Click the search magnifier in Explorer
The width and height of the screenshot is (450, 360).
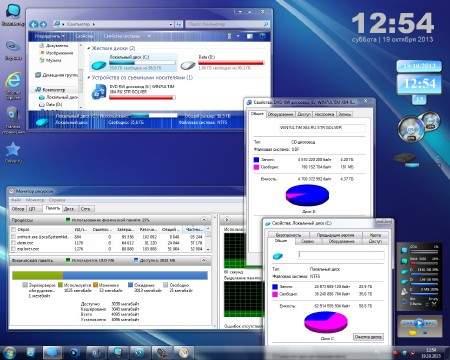(x=266, y=24)
